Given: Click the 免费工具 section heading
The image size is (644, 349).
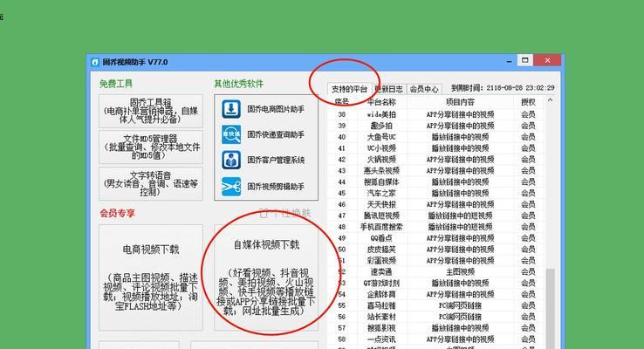Looking at the screenshot, I should 116,84.
